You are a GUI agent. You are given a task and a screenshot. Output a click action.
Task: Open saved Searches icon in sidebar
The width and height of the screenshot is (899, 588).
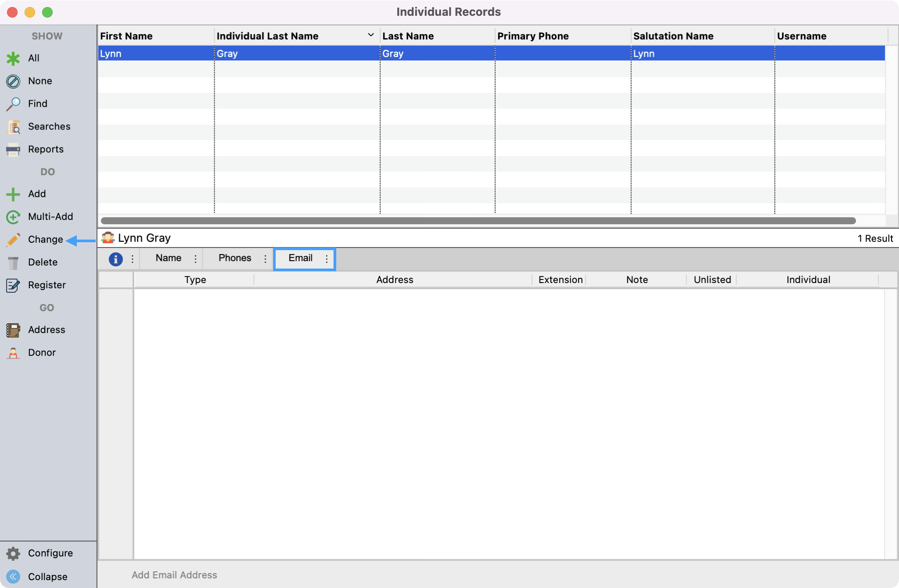[x=13, y=127]
